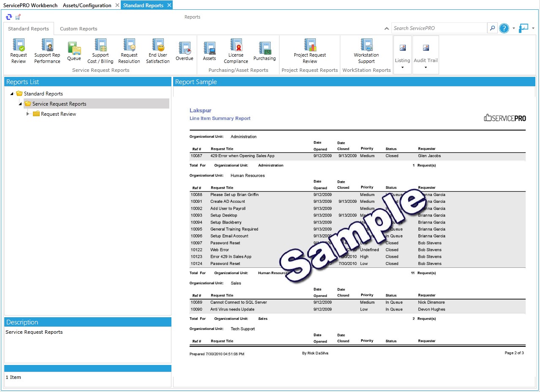Focus the Search ServicePRO input field
Screen dimensions: 540x392
(439, 28)
